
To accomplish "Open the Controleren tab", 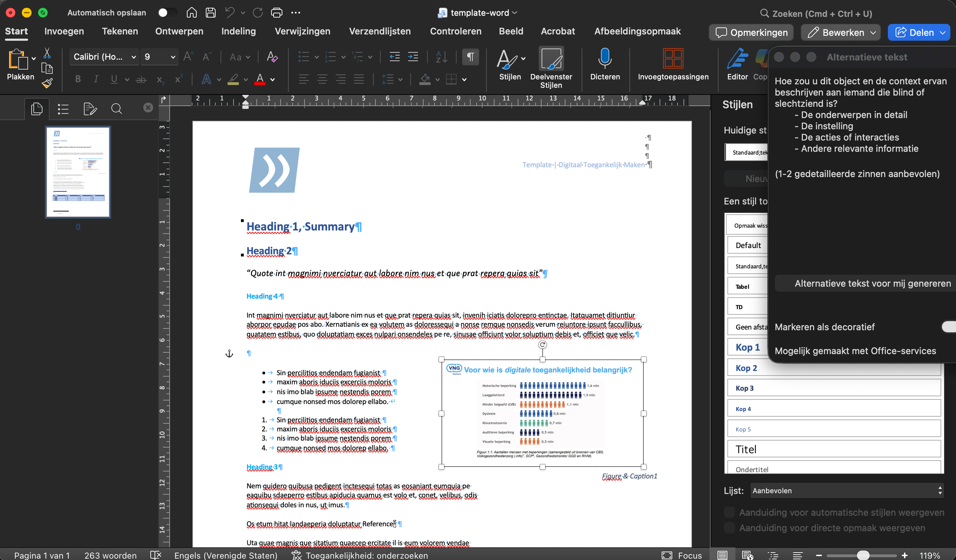I will 456,31.
